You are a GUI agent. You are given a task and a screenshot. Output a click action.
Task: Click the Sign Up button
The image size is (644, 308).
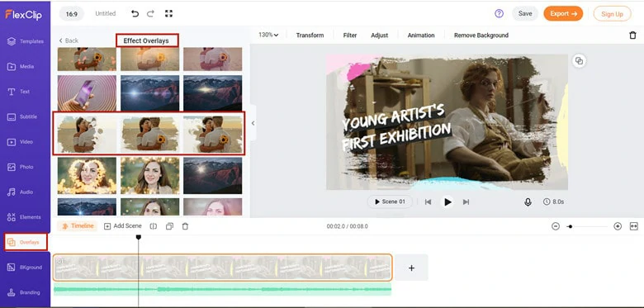612,14
